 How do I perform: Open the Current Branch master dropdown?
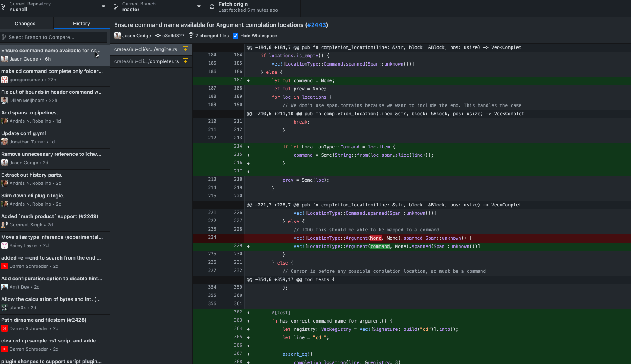[x=157, y=7]
